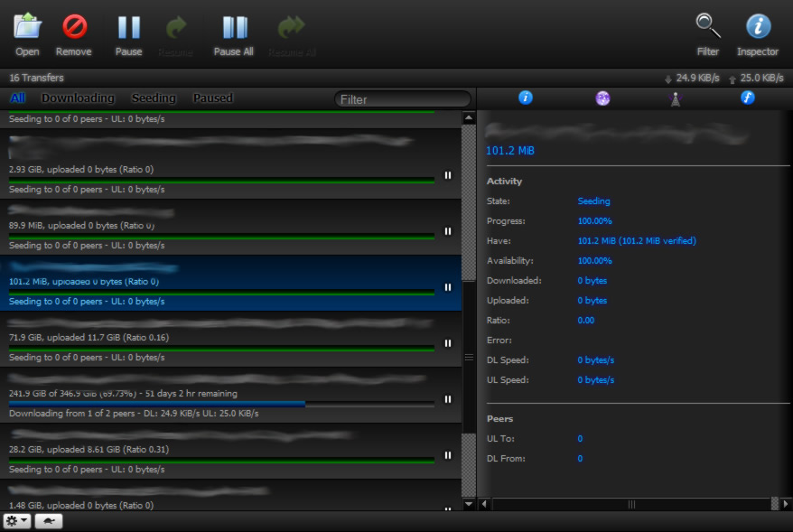The image size is (793, 532).
Task: Click the 71.9 GiB torrent progress bar
Action: pos(221,348)
